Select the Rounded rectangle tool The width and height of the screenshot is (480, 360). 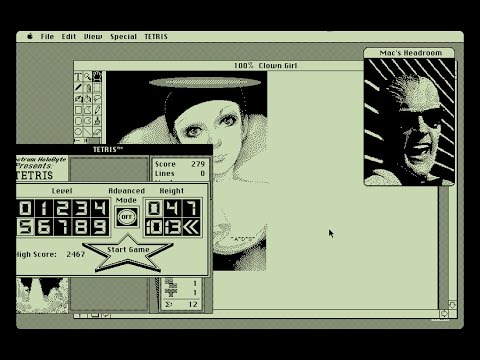click(x=78, y=121)
